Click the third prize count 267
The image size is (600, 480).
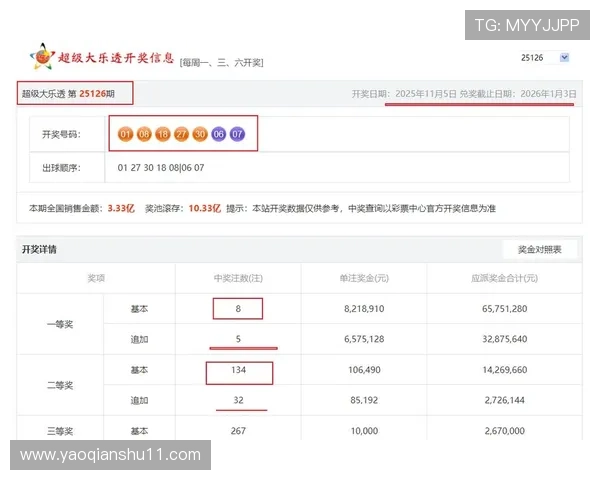(238, 431)
